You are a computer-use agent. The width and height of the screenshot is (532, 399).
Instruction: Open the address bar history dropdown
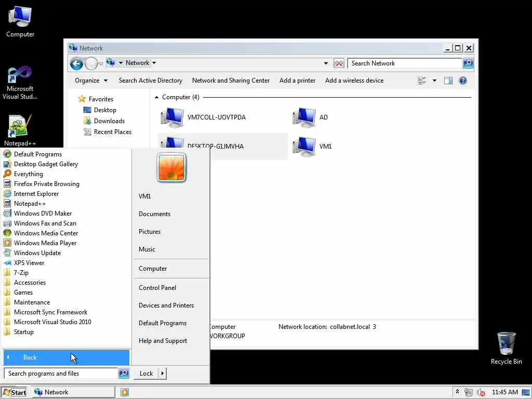pos(326,63)
